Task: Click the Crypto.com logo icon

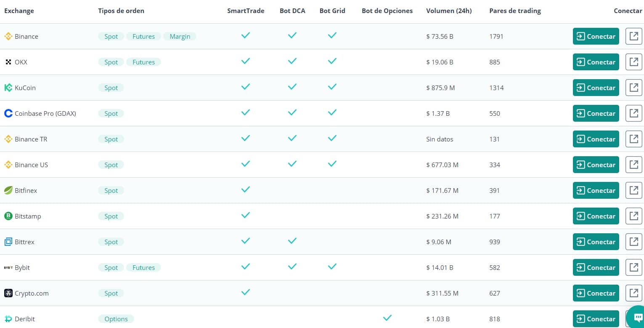Action: 8,293
